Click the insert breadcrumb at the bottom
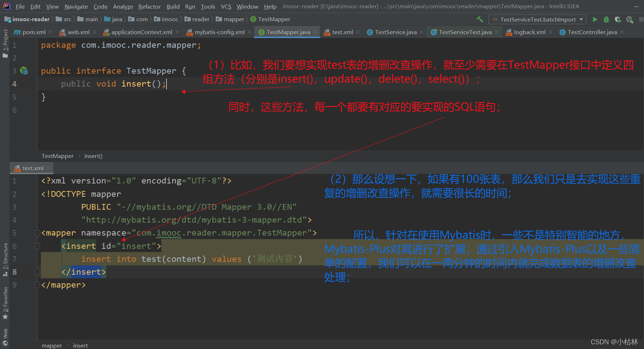 pyautogui.click(x=80, y=345)
